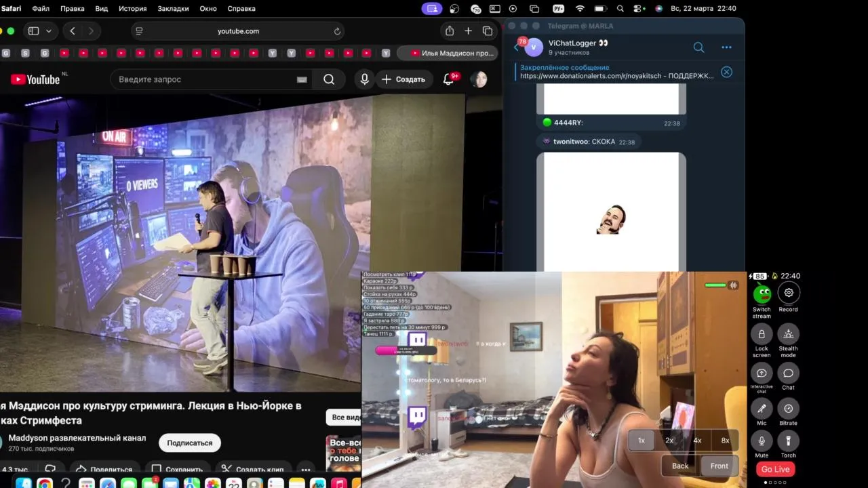Image resolution: width=868 pixels, height=488 pixels.
Task: Select 8x camera zoom
Action: (x=725, y=441)
